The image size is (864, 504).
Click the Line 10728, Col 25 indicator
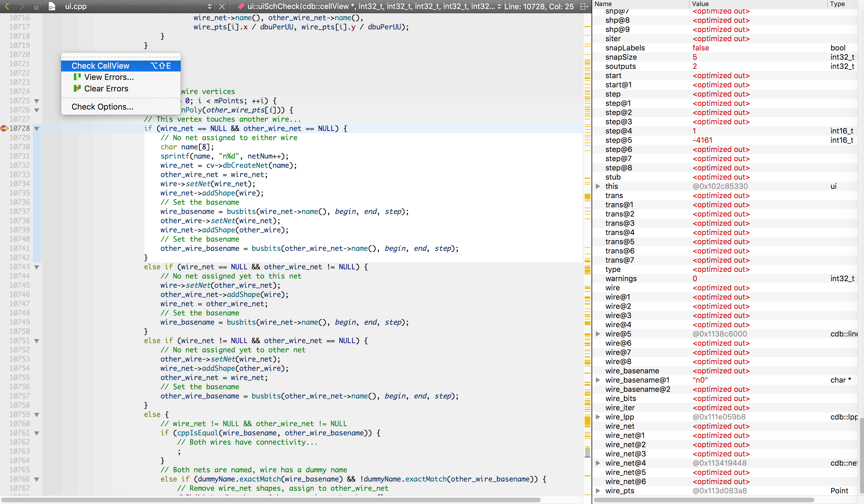click(x=538, y=6)
